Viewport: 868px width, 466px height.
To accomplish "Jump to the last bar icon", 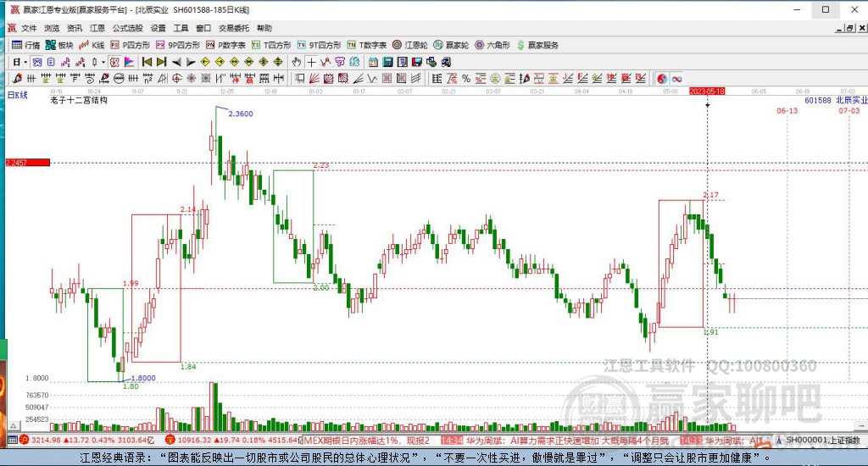I will 161,62.
